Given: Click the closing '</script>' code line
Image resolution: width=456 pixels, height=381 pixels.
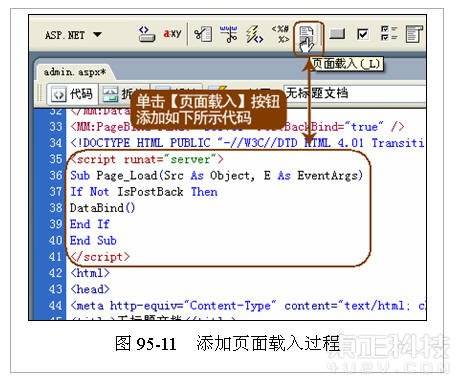Looking at the screenshot, I should (x=100, y=257).
